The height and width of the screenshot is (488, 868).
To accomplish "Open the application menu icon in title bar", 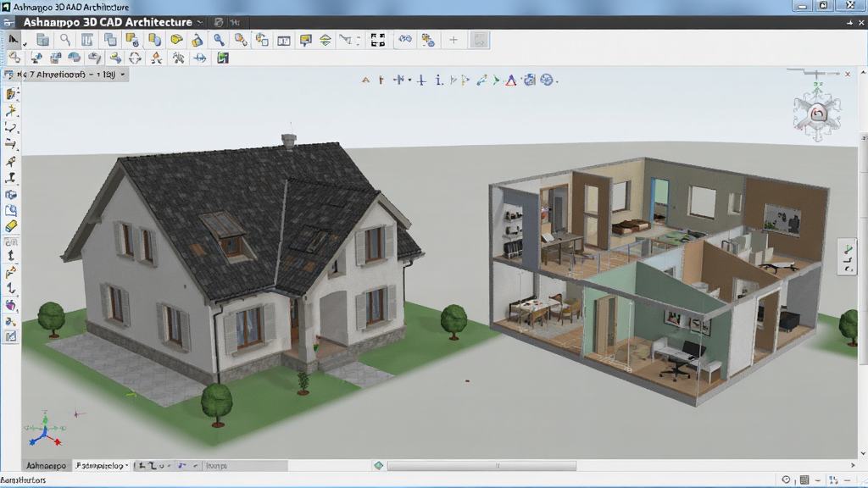I will click(8, 23).
